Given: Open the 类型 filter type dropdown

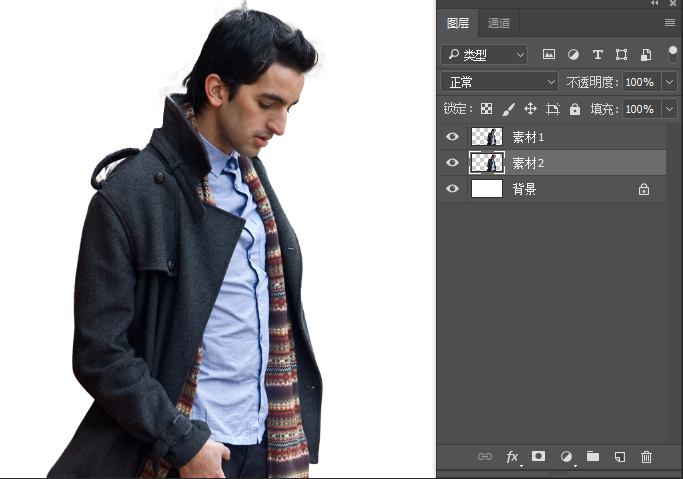Looking at the screenshot, I should [x=484, y=55].
